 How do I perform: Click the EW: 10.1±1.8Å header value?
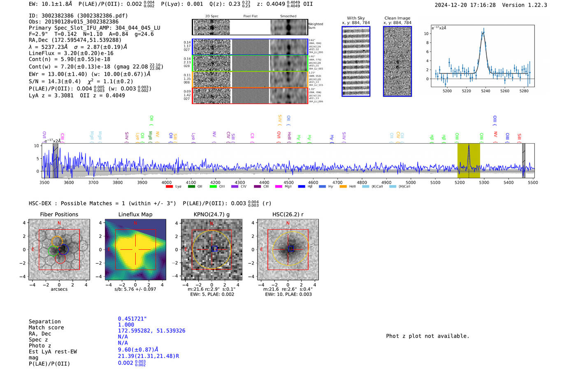pos(50,4)
